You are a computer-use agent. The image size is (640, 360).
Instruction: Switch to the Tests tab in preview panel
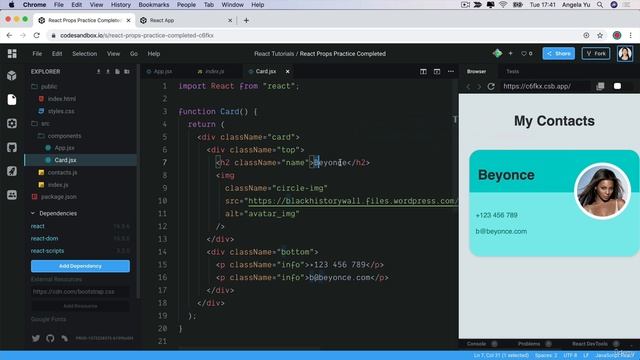tap(513, 71)
